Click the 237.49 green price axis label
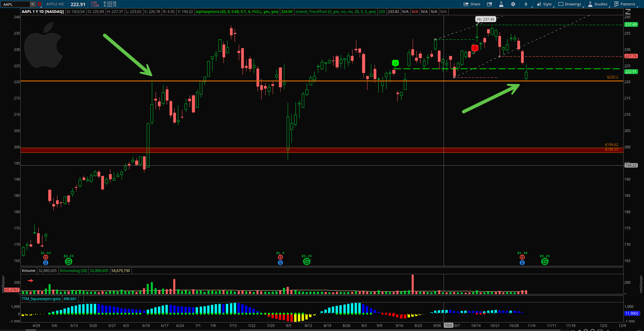Screen dimensions: 644x331 630,25
